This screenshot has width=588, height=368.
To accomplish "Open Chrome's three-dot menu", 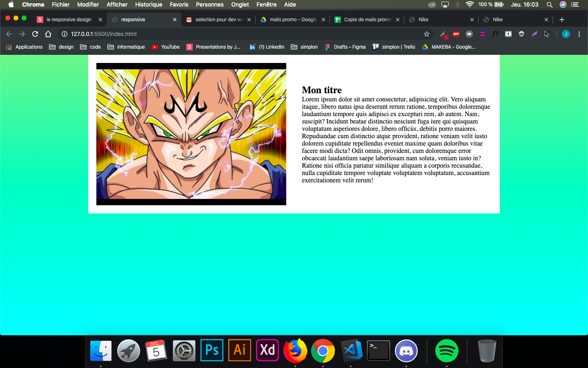I will coord(579,34).
